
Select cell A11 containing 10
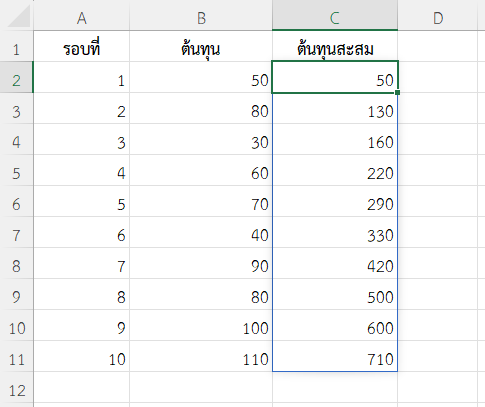point(81,356)
